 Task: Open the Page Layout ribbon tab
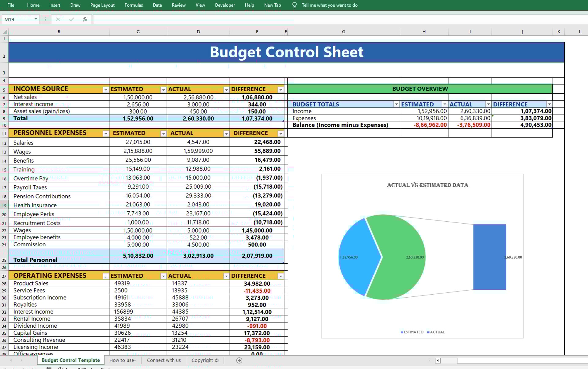point(102,5)
